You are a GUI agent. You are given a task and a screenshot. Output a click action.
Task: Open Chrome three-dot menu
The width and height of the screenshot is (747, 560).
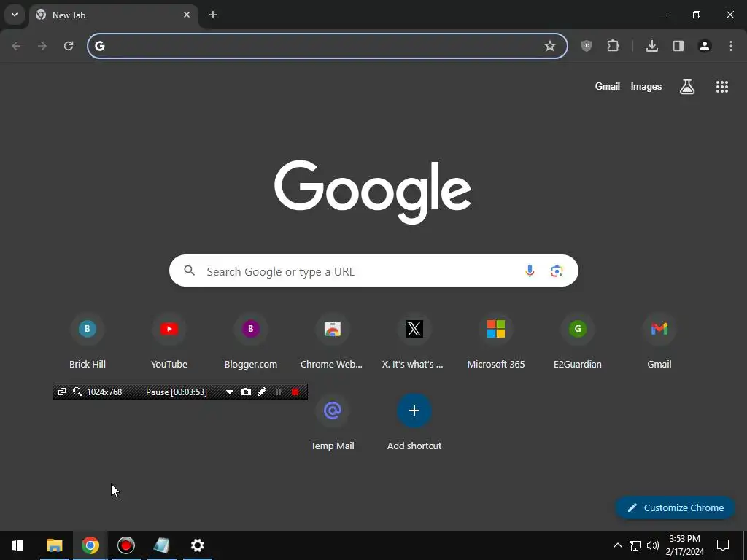coord(731,46)
